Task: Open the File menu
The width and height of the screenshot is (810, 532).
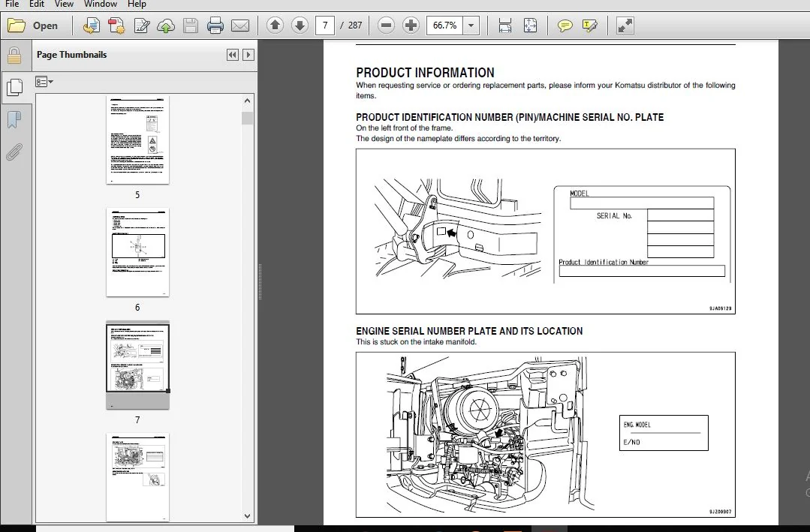Action: [12, 5]
